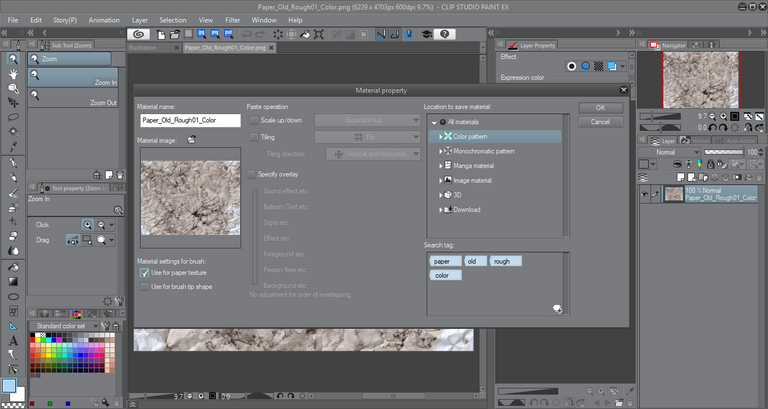Expand the 3D material folder

pyautogui.click(x=440, y=195)
